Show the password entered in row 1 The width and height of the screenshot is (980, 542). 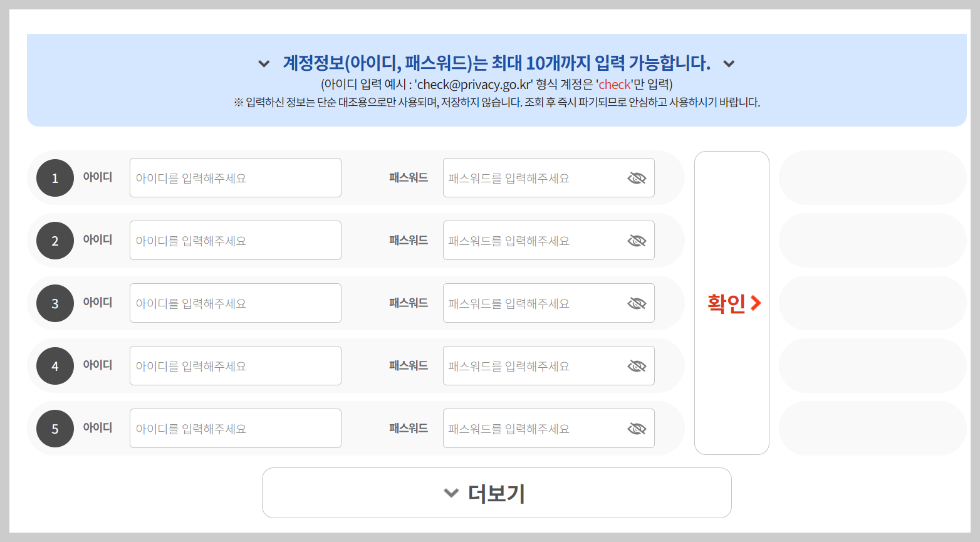coord(637,177)
